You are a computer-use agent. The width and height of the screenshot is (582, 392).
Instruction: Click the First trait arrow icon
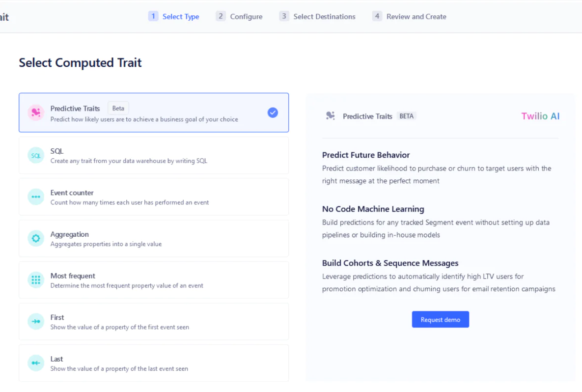(x=36, y=322)
